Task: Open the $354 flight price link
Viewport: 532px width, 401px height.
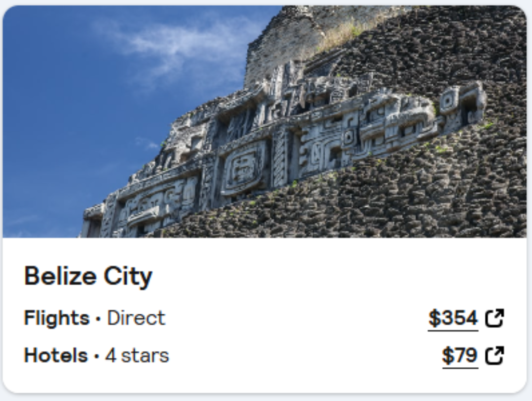Action: [453, 318]
